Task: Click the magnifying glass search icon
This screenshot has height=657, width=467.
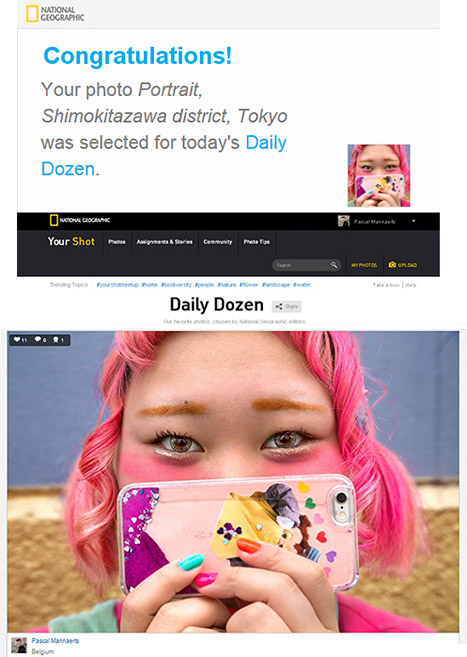Action: (334, 265)
